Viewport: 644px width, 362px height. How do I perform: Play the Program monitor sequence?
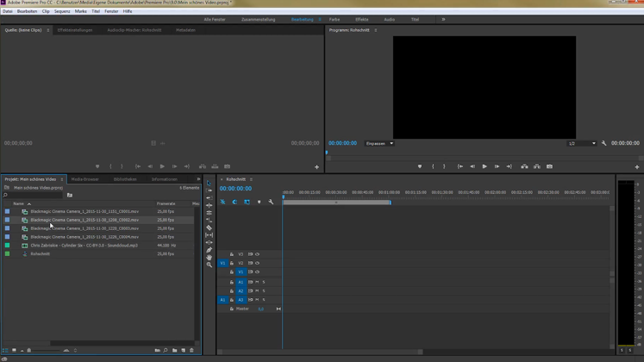(485, 166)
